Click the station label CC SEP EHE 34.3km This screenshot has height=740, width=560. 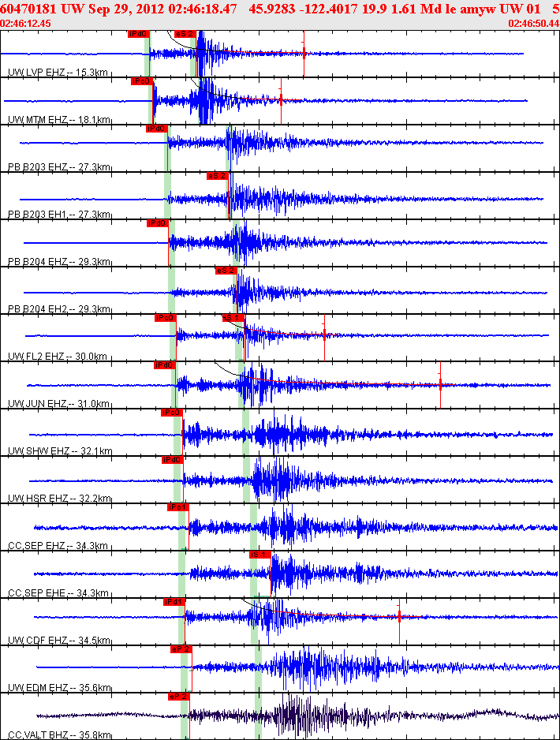point(59,593)
